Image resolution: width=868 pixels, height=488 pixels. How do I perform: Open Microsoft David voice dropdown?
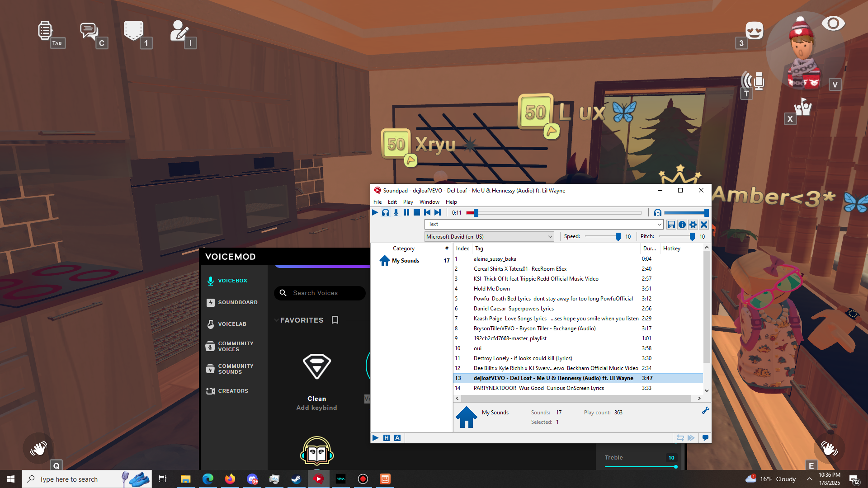(x=550, y=237)
